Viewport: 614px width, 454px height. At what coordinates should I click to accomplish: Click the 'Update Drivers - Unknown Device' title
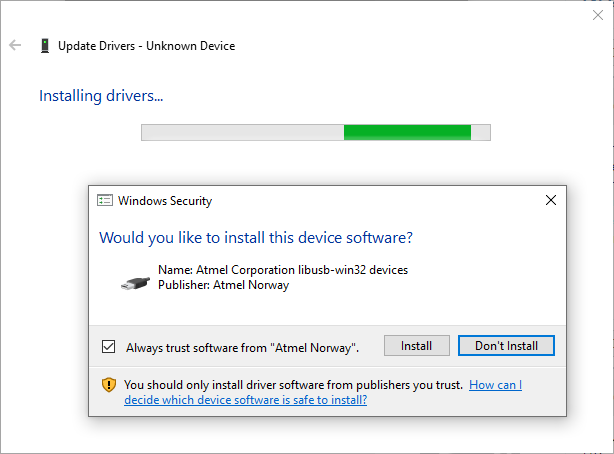click(x=146, y=46)
